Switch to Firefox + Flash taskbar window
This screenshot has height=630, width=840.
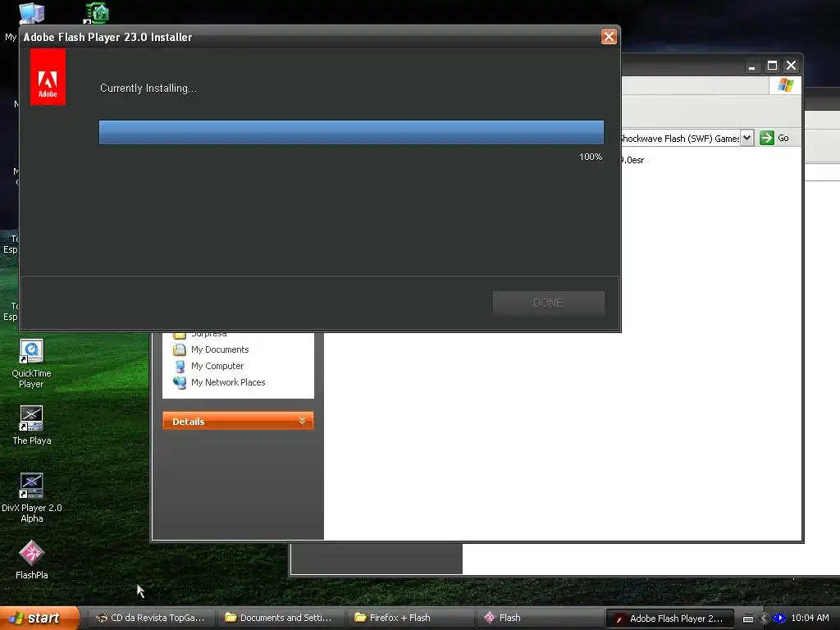(409, 619)
